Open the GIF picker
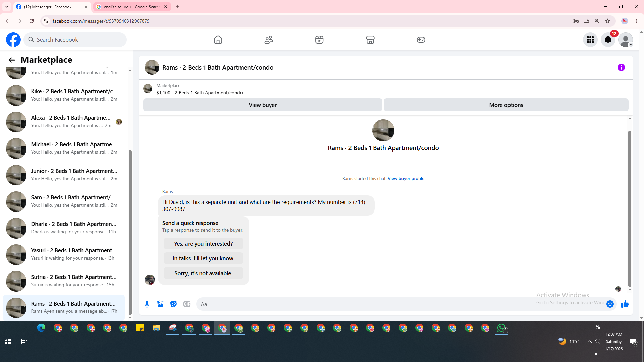Image resolution: width=644 pixels, height=362 pixels. click(x=187, y=304)
